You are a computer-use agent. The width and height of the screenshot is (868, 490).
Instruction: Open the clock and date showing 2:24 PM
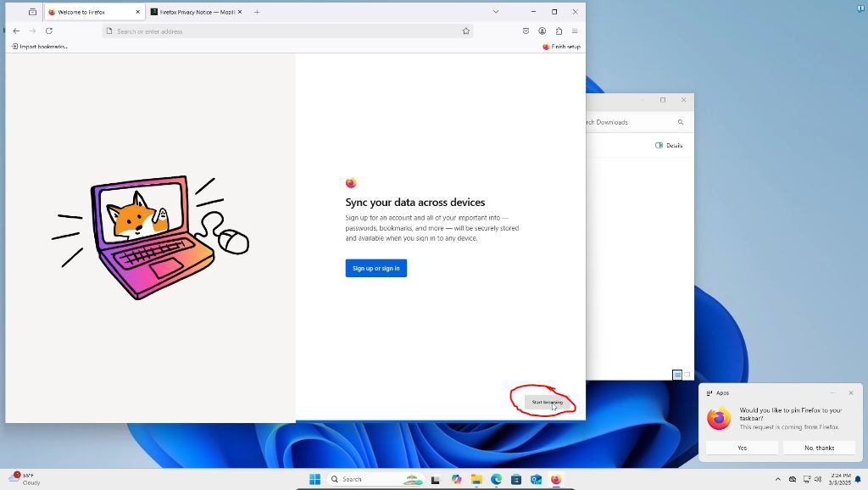click(840, 479)
